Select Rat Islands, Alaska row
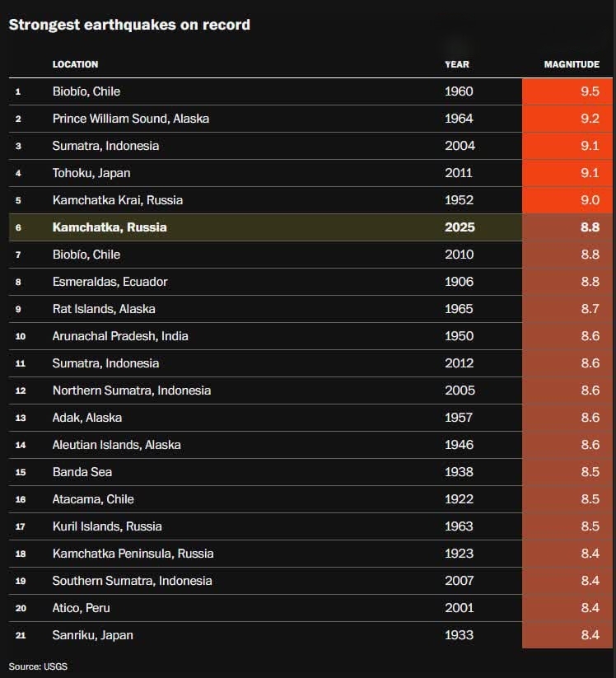The height and width of the screenshot is (678, 616). [104, 309]
